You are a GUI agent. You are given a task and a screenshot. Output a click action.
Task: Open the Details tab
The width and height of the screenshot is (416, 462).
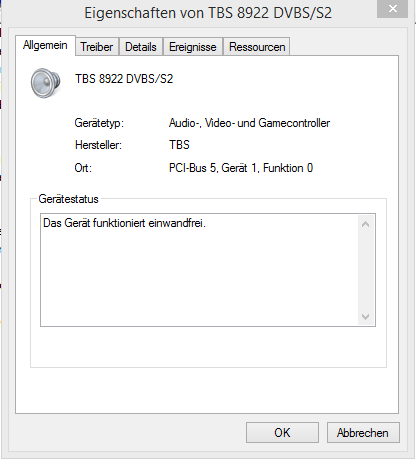point(141,47)
